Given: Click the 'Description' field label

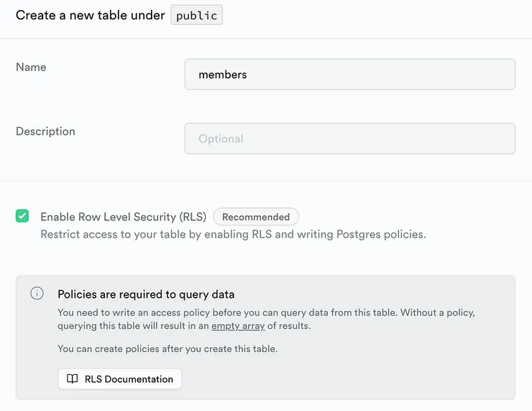Looking at the screenshot, I should pos(45,131).
